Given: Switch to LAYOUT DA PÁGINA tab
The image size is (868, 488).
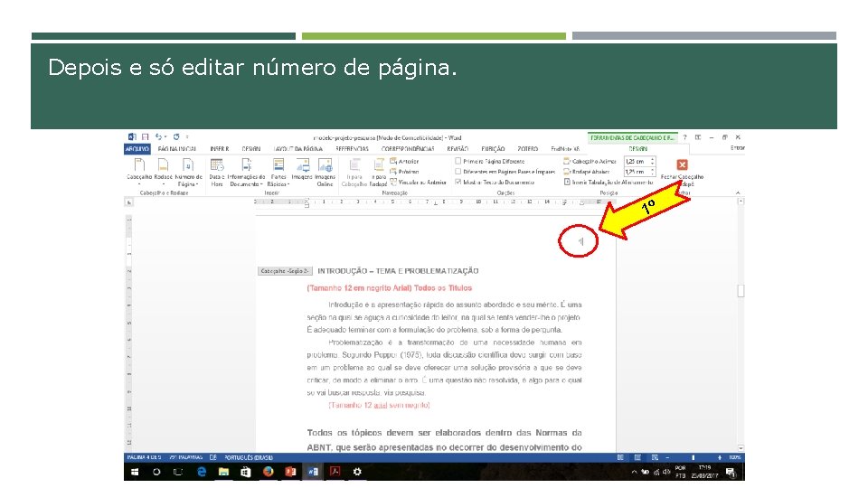Looking at the screenshot, I should tap(297, 149).
